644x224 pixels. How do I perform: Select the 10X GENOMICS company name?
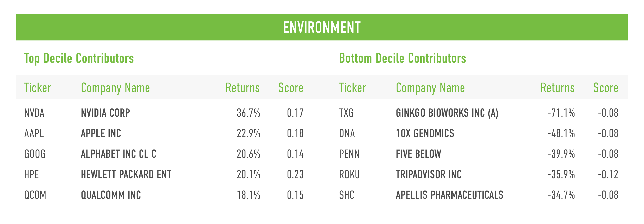tap(425, 133)
